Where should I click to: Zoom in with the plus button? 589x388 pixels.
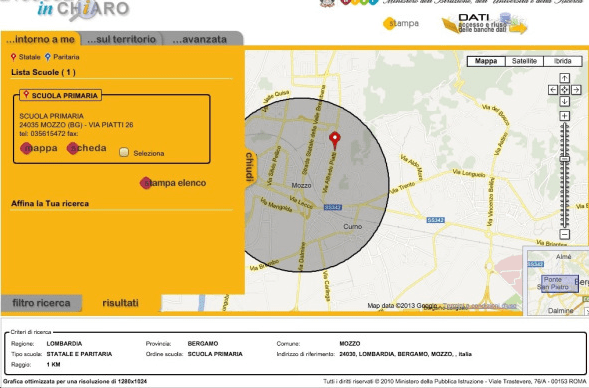pos(565,116)
